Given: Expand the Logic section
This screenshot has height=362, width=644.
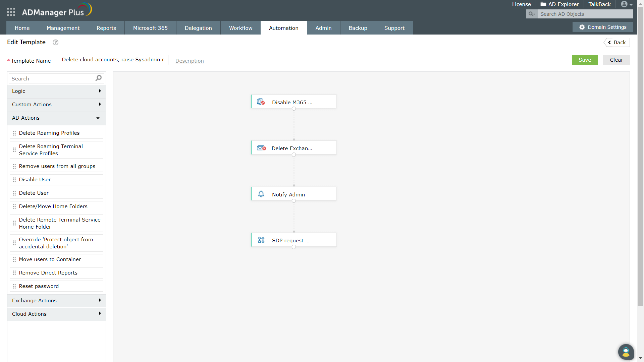Looking at the screenshot, I should pos(56,91).
